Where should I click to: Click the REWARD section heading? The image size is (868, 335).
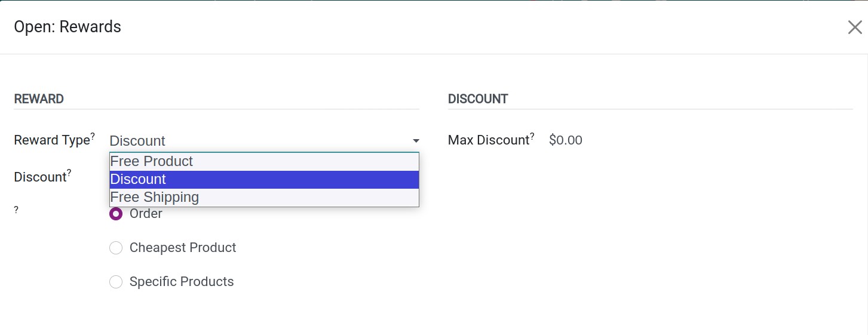39,99
